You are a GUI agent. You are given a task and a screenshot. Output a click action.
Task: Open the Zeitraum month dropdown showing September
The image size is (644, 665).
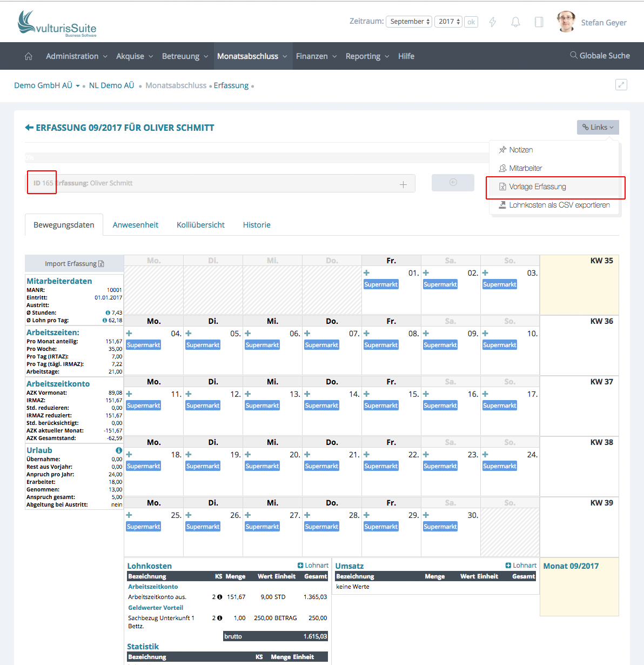(409, 22)
